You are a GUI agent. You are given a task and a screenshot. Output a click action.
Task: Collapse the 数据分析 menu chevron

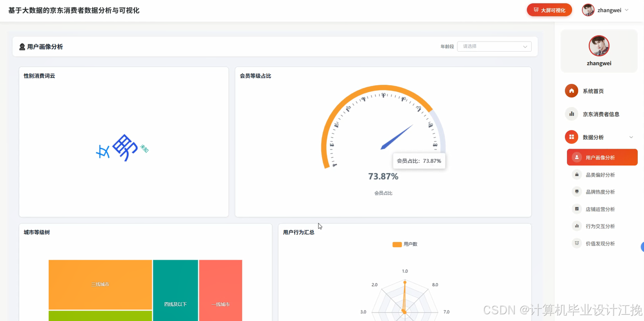pyautogui.click(x=631, y=137)
